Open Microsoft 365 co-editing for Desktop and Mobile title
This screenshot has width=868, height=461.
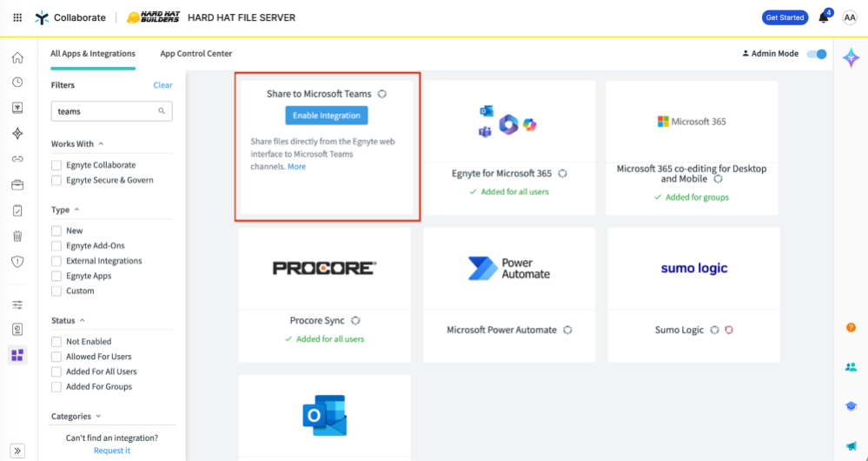click(x=692, y=174)
